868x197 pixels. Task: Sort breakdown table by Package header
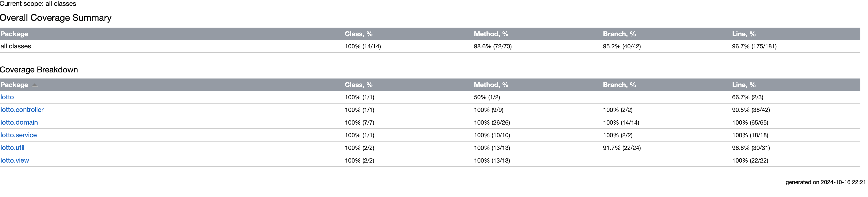[x=14, y=85]
